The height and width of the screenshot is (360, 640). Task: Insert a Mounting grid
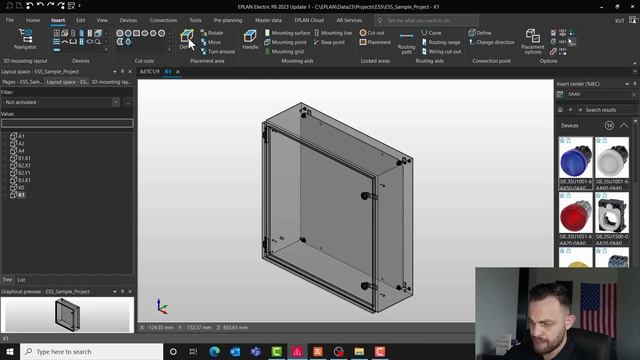(x=284, y=51)
